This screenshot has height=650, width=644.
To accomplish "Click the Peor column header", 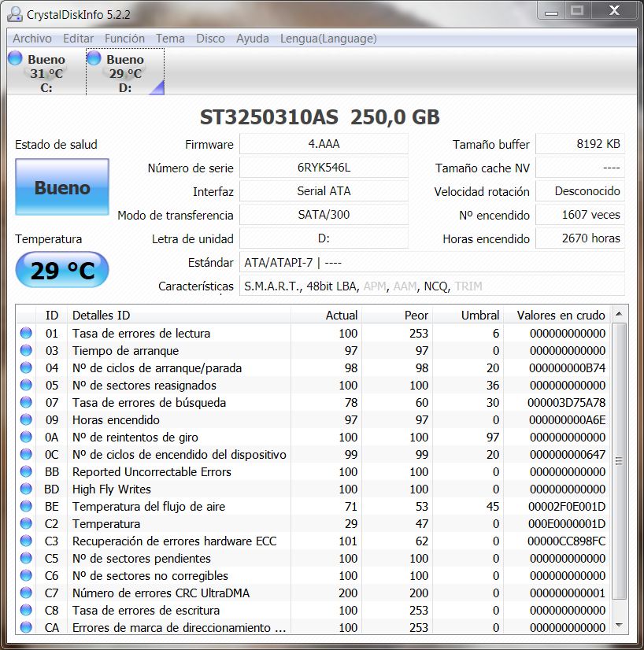I will 398,315.
